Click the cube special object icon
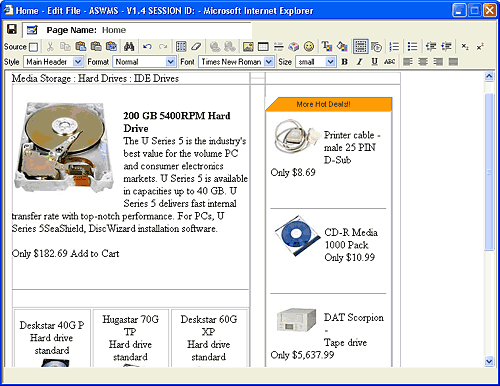 click(x=294, y=47)
